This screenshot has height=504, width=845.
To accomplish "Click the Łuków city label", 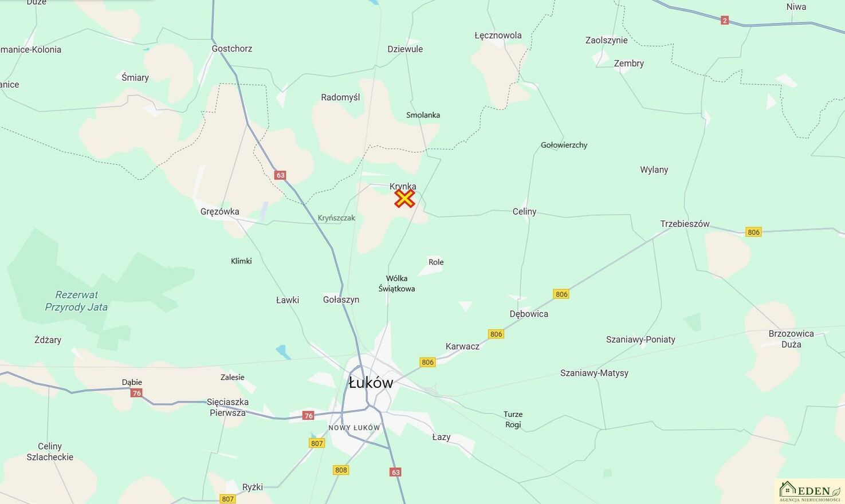I will (x=371, y=383).
